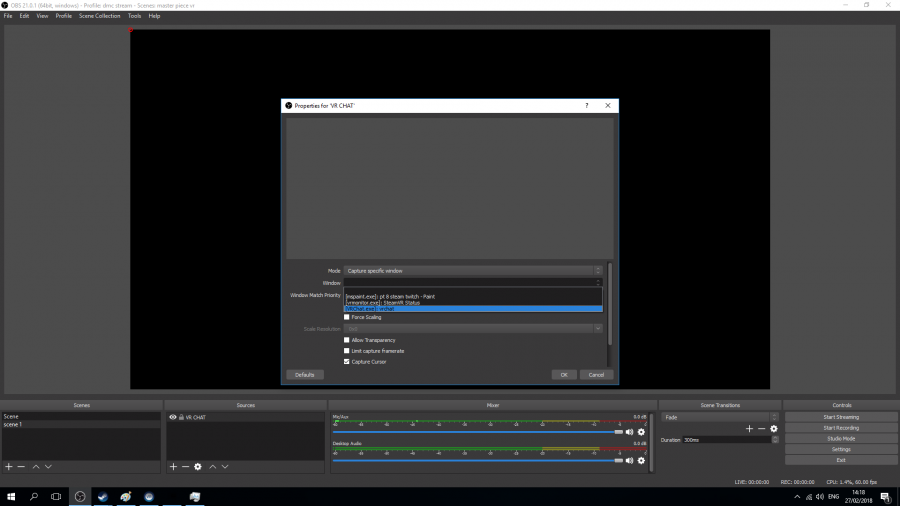
Task: Hide the VR CHAT source with eye icon
Action: pyautogui.click(x=173, y=417)
